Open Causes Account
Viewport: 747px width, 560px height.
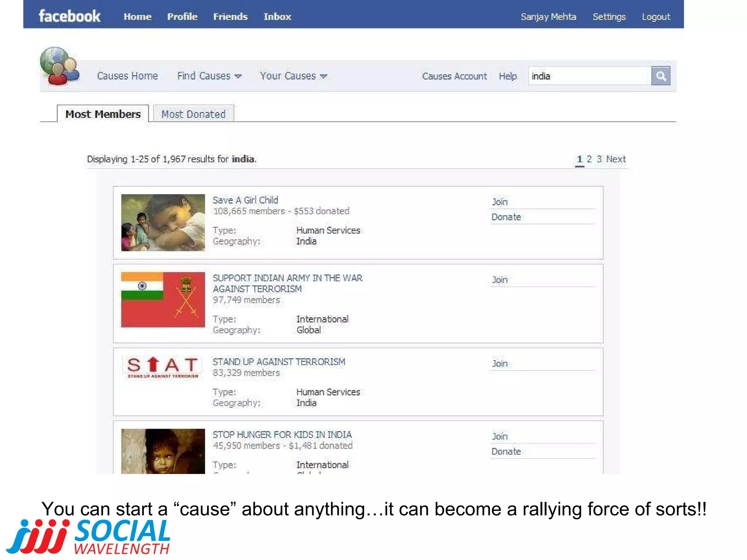(454, 76)
